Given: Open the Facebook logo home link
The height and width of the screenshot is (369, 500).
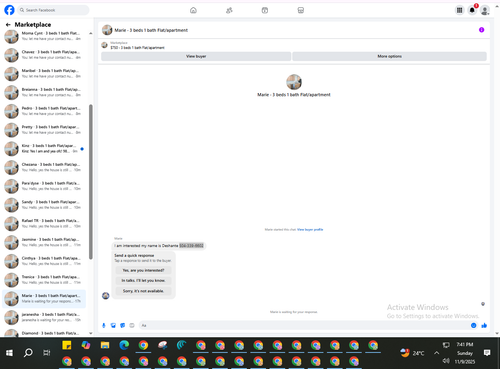Looking at the screenshot, I should [x=9, y=10].
